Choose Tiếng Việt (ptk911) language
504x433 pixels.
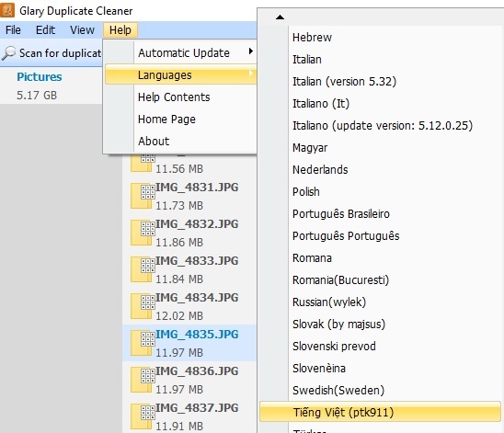coord(380,412)
